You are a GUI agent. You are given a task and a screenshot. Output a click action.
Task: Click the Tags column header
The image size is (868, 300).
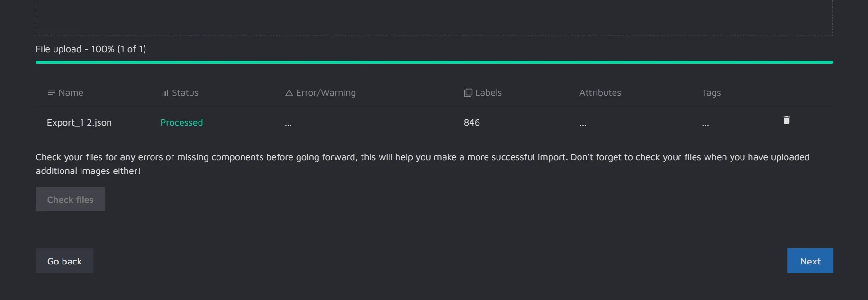pyautogui.click(x=711, y=93)
